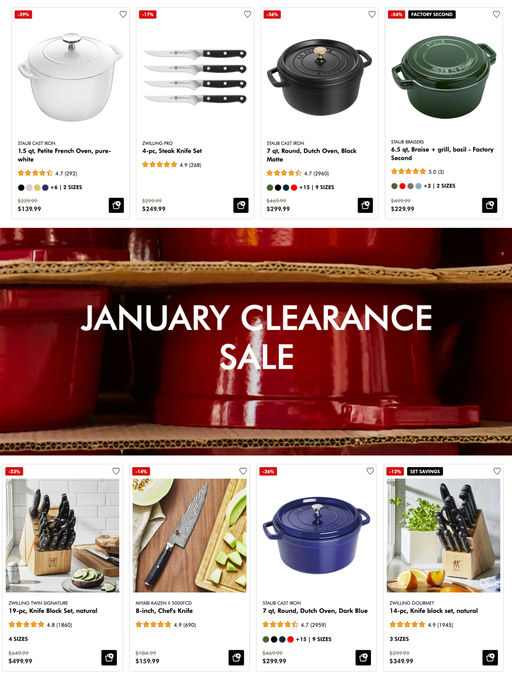Add 8-inch Chef's Knife to cart
The image size is (512, 683).
(x=236, y=657)
